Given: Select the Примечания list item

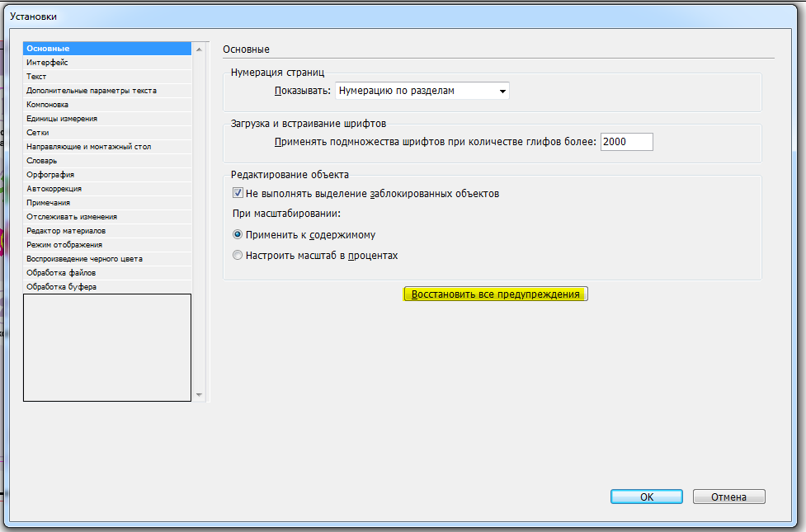Looking at the screenshot, I should click(107, 203).
